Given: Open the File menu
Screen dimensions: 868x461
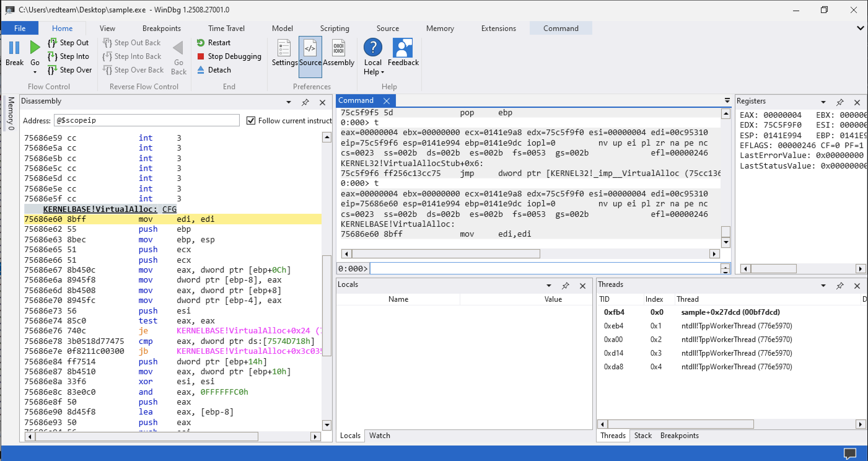Looking at the screenshot, I should click(20, 28).
